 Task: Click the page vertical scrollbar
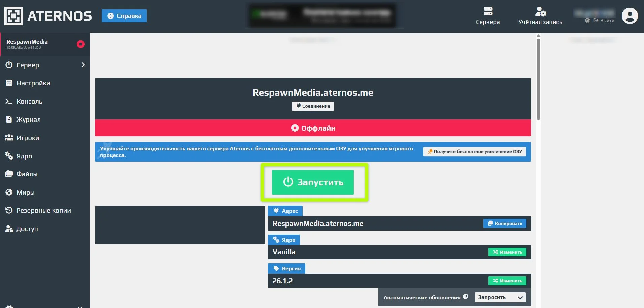click(538, 79)
